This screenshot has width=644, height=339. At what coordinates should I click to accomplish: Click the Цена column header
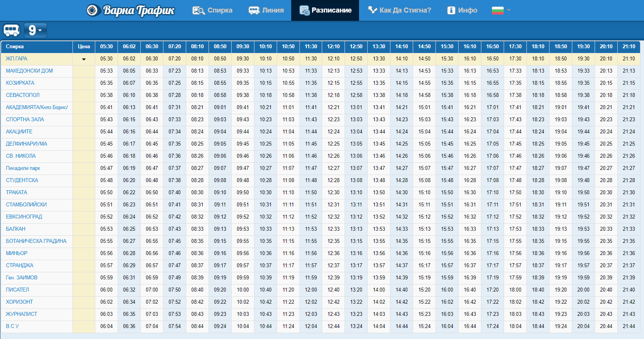pos(84,46)
